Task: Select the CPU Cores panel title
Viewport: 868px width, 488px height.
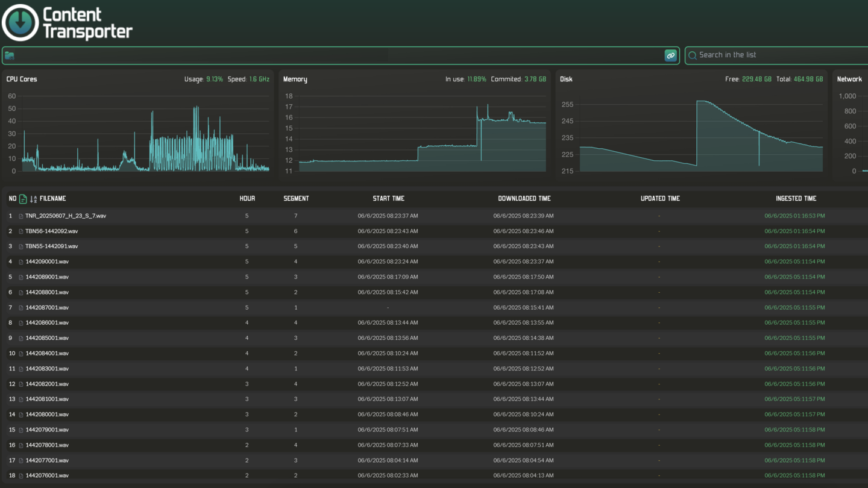Action: click(x=22, y=80)
